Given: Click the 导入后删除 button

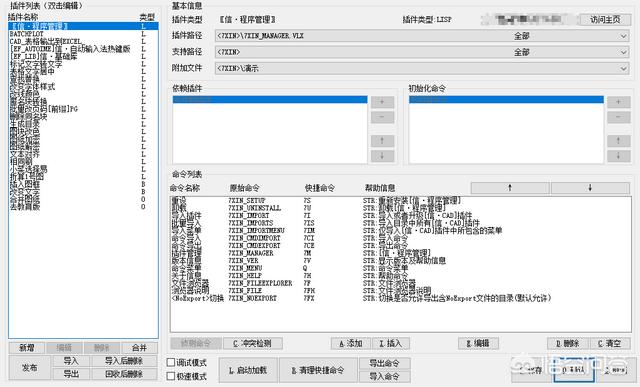Looking at the screenshot, I should pyautogui.click(x=124, y=361).
